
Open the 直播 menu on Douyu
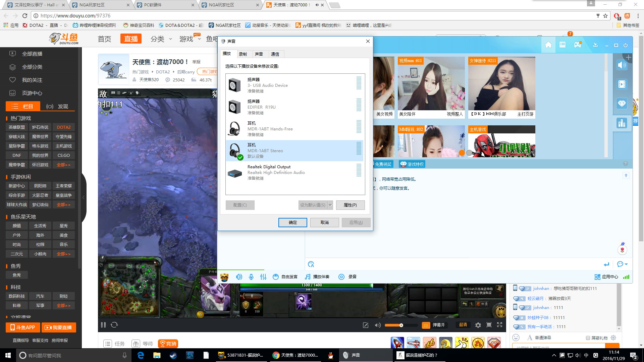pyautogui.click(x=131, y=39)
